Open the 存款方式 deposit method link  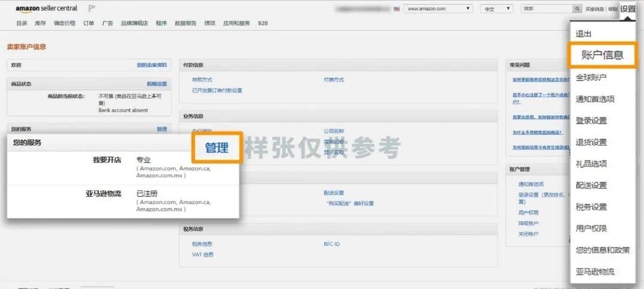(202, 80)
